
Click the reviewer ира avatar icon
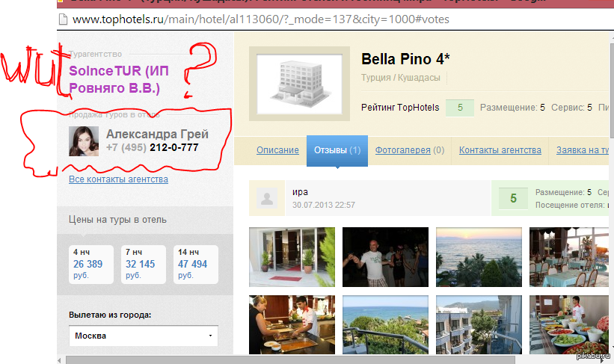tap(267, 198)
